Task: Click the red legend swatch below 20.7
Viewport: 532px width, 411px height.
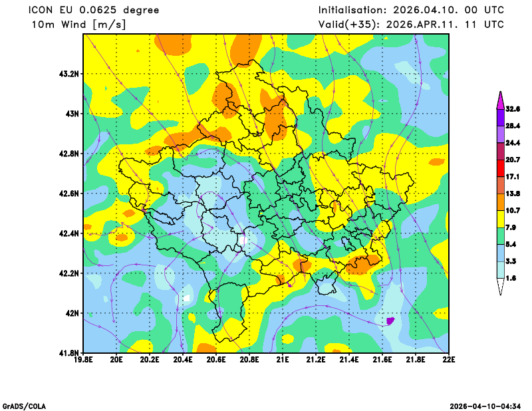Action: (x=499, y=169)
